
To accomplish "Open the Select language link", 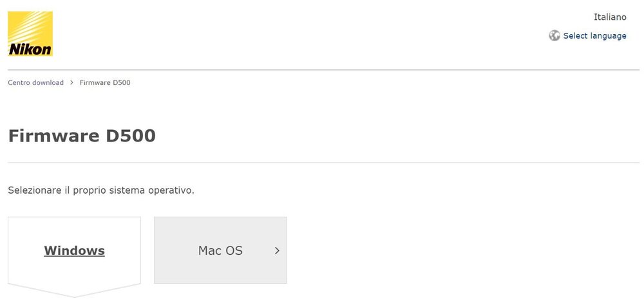I will point(594,35).
